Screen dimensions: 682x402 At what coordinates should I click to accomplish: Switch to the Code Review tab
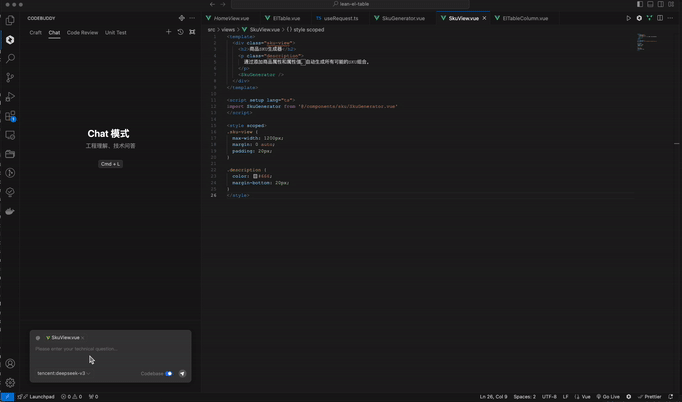click(x=82, y=33)
